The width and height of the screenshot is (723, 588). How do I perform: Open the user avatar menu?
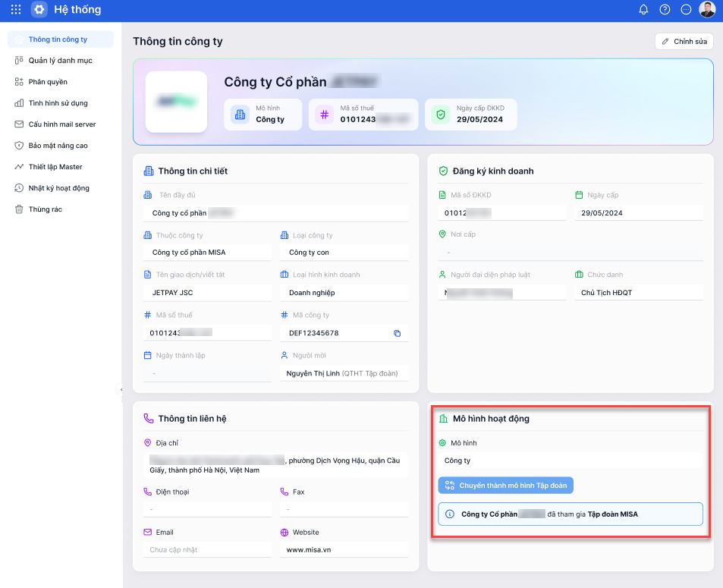[x=707, y=10]
